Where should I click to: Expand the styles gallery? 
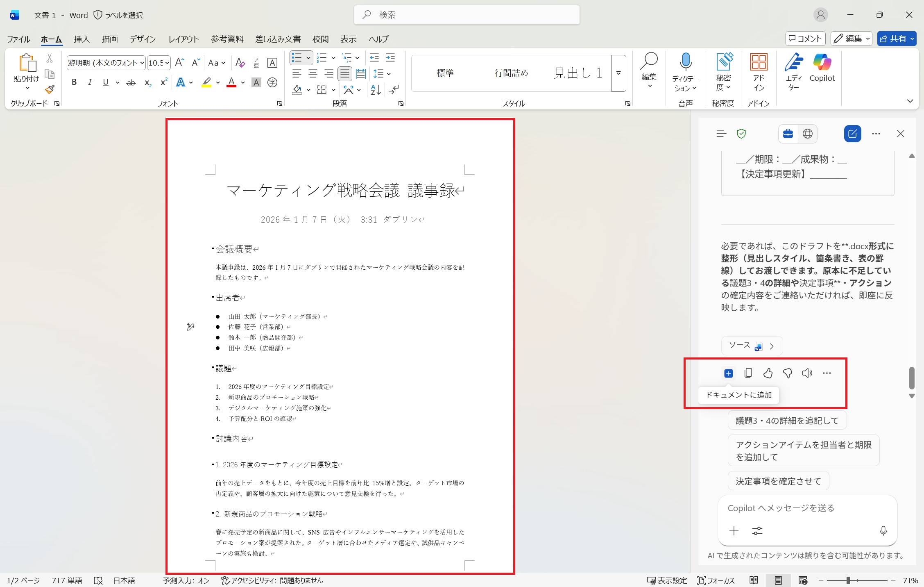(618, 73)
